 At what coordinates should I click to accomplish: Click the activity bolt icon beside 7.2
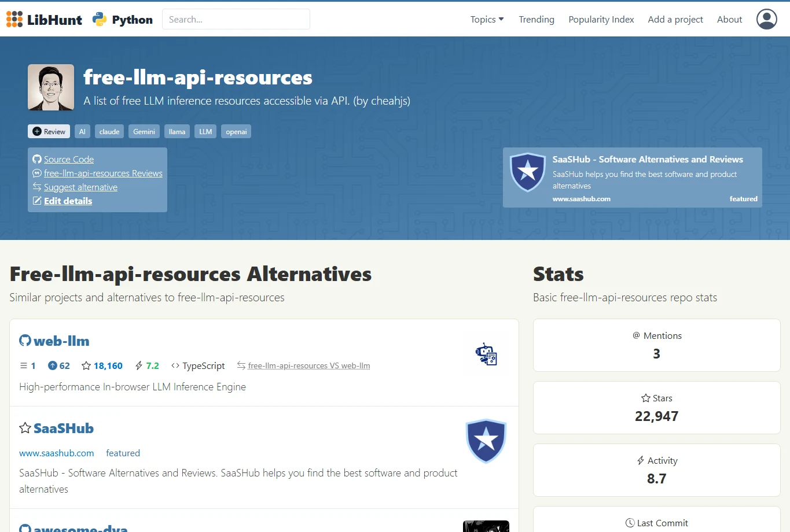point(139,365)
